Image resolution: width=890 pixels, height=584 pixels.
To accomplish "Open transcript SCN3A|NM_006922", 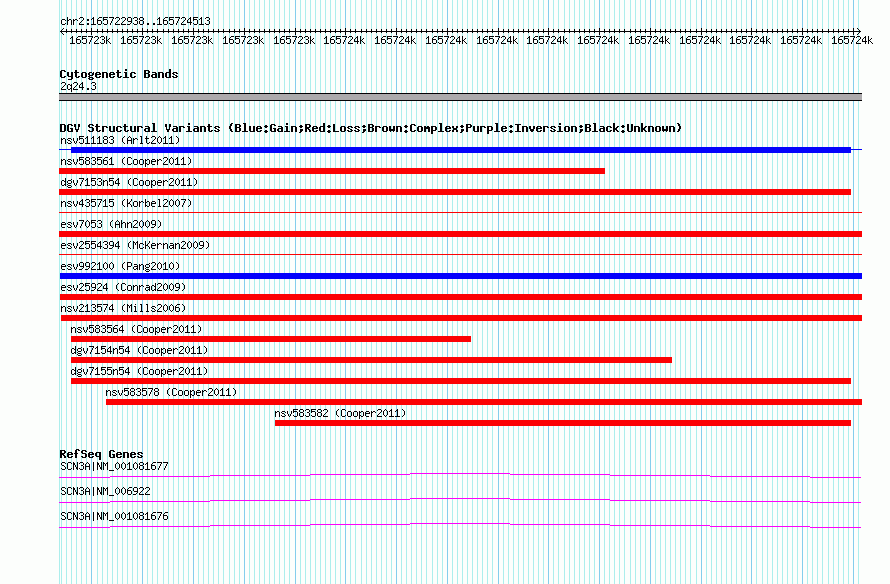I will click(x=105, y=491).
